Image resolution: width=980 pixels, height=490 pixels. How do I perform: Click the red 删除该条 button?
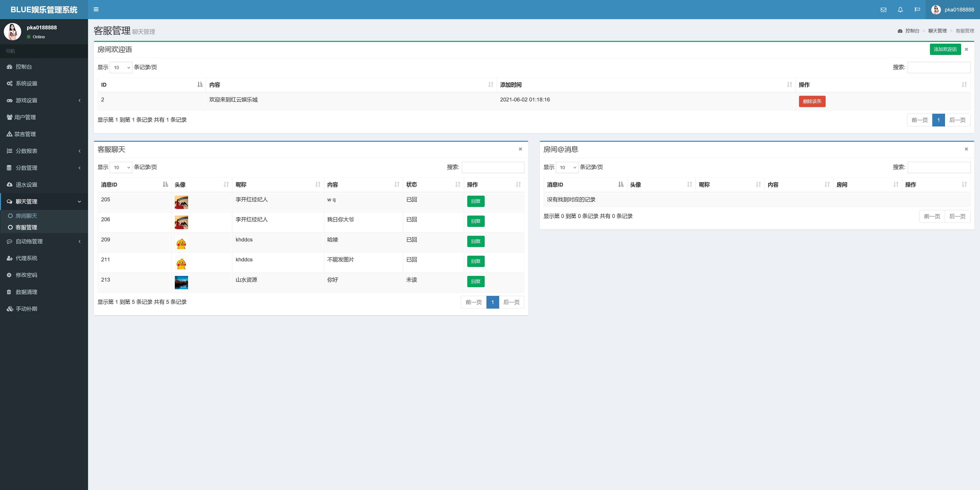coord(812,101)
